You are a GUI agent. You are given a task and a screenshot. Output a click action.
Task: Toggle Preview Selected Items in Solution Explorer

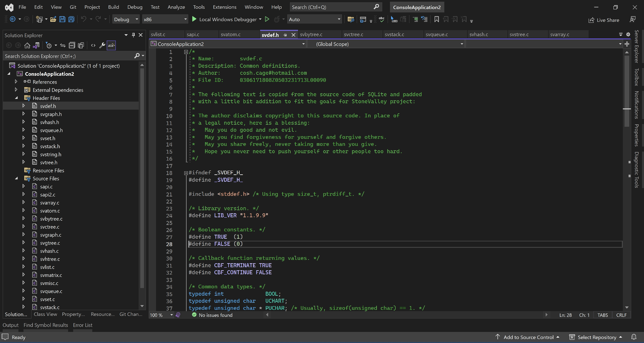tap(111, 45)
